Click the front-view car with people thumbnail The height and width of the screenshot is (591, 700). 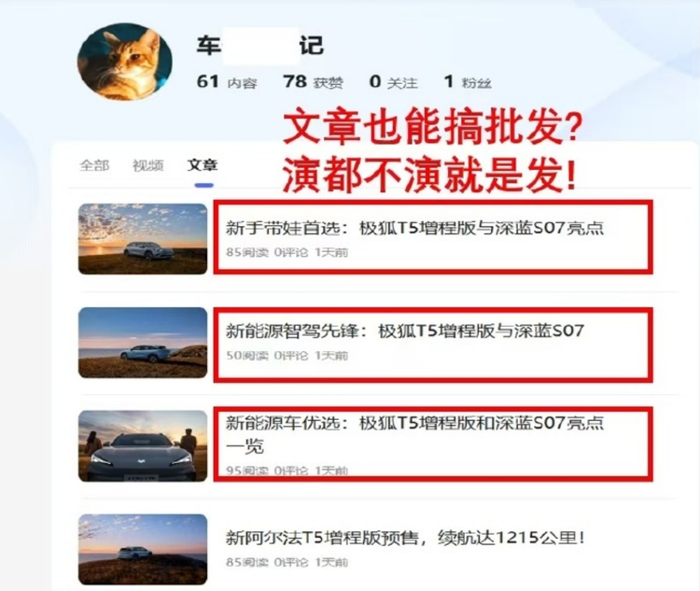(x=143, y=446)
